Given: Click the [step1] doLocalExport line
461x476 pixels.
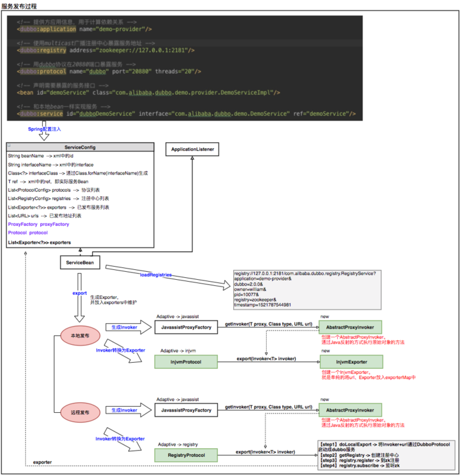Looking at the screenshot, I should 384,447.
